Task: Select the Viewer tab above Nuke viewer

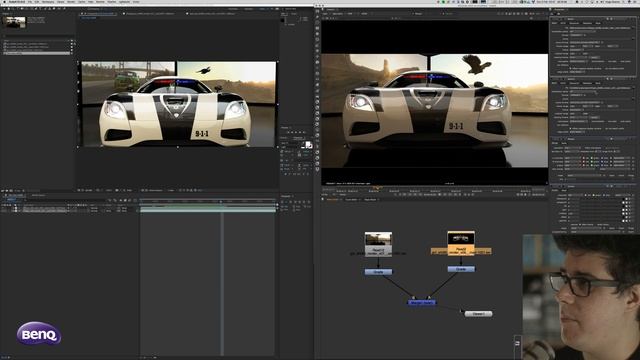Action: 331,9
